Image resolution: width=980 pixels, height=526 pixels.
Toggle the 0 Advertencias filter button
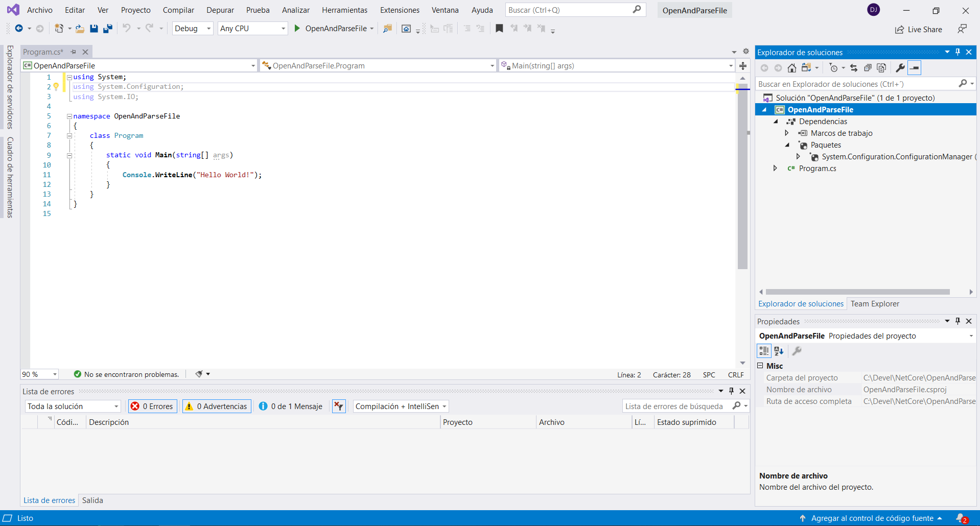(x=217, y=407)
